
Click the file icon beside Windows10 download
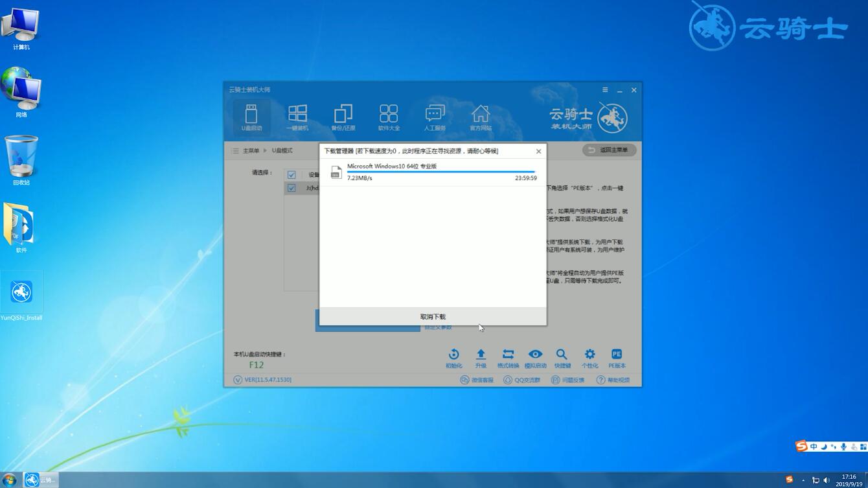click(336, 172)
